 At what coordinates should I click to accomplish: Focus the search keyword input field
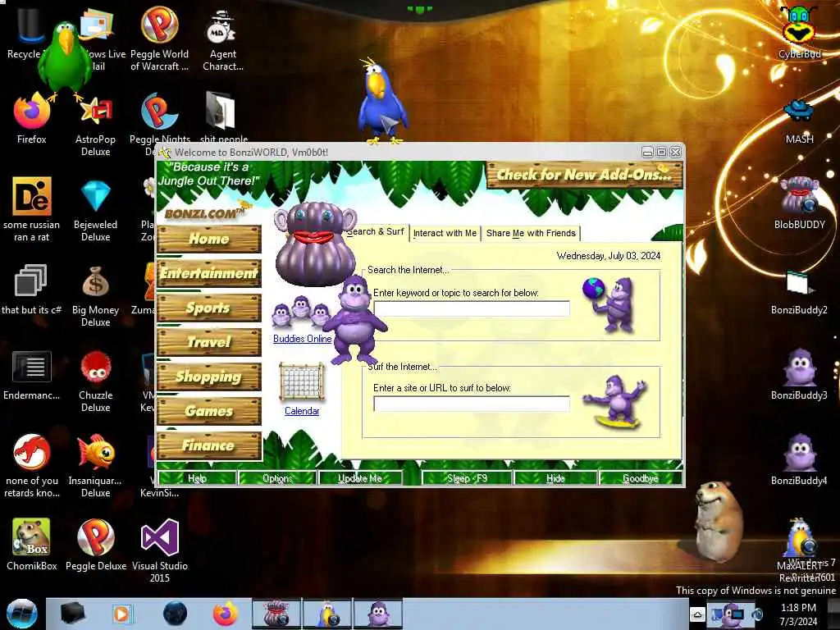click(472, 308)
